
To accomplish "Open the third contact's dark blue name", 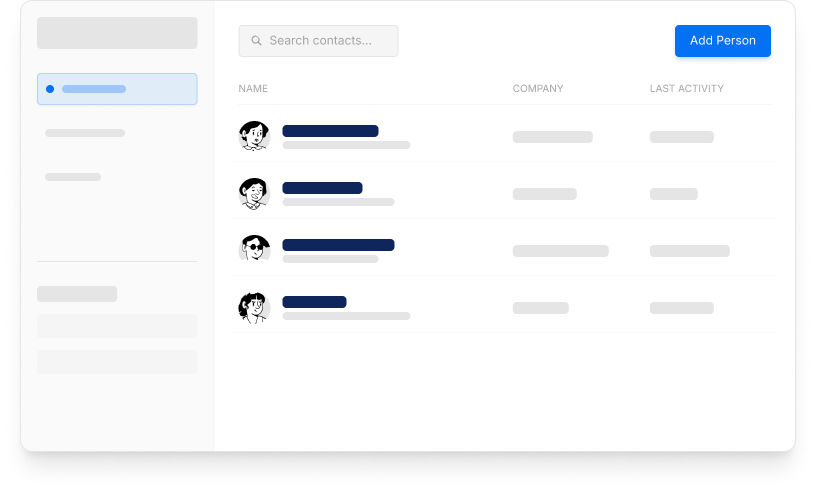I will pyautogui.click(x=338, y=245).
